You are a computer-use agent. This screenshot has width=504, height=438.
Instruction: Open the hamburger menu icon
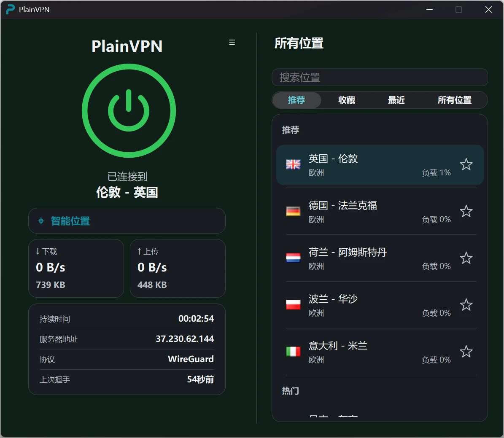(x=232, y=42)
